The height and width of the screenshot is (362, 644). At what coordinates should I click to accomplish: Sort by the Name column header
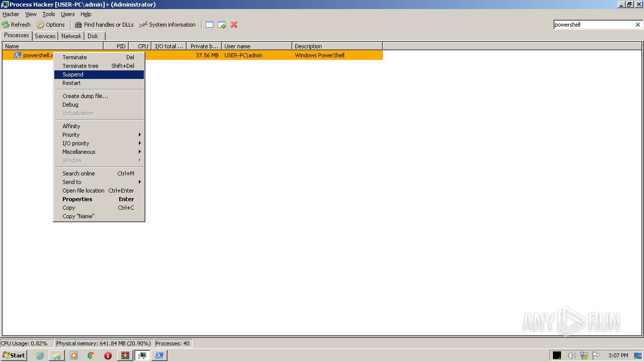click(53, 46)
